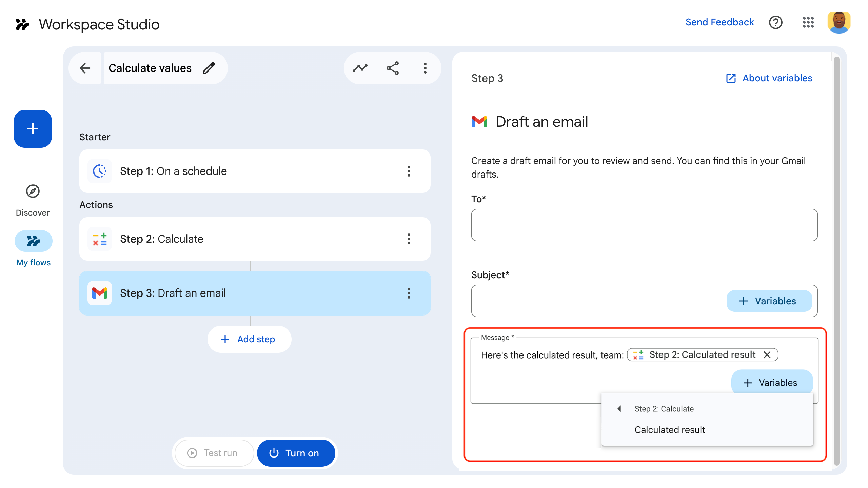Open the Step 2 Calculate overflow menu
Screen dimensions: 868x488
tap(409, 239)
